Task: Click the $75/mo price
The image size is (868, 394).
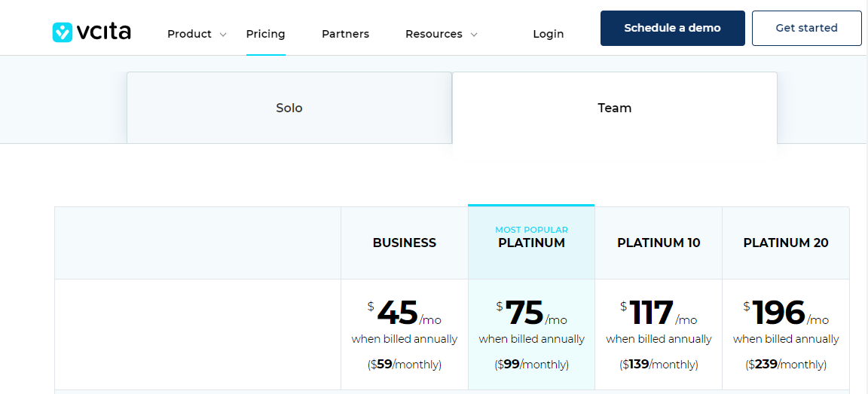Action: (x=531, y=313)
